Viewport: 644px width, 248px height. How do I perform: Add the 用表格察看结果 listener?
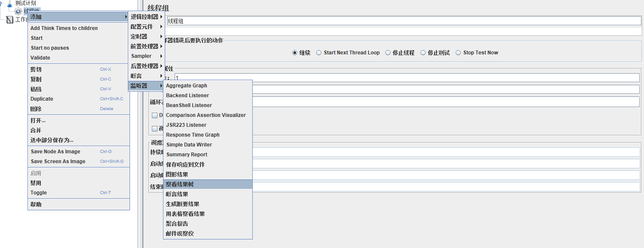pos(208,214)
